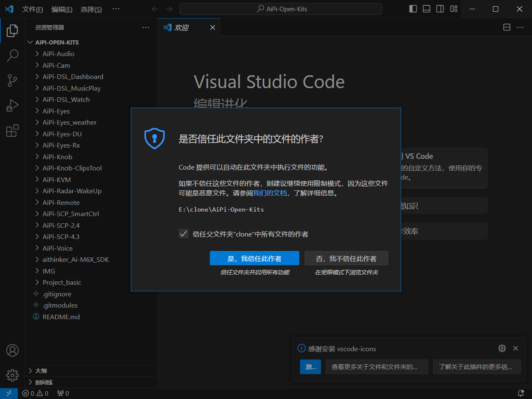The height and width of the screenshot is (399, 532).
Task: Open the .gitignore file
Action: tap(91, 294)
